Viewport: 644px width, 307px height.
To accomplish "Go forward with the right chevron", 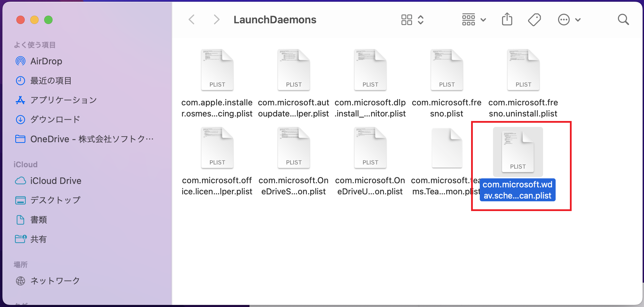I will point(216,19).
